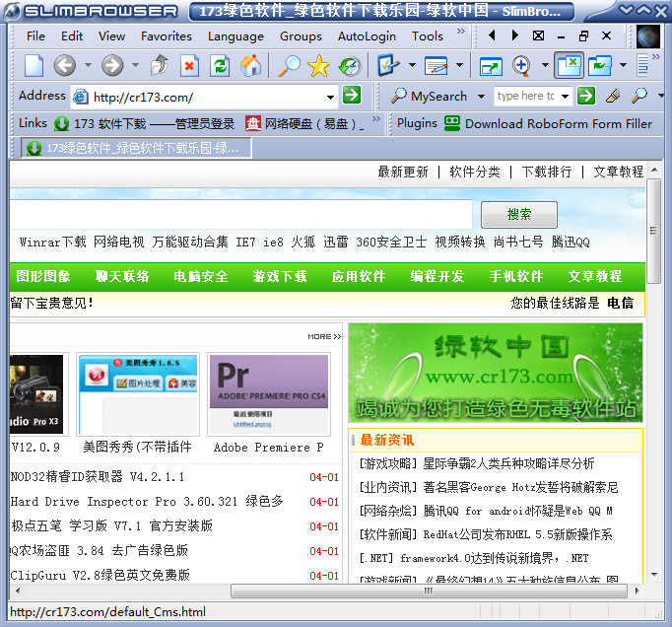Open zoom level dropdown arrow
Screen dimensions: 672x627
click(545, 66)
